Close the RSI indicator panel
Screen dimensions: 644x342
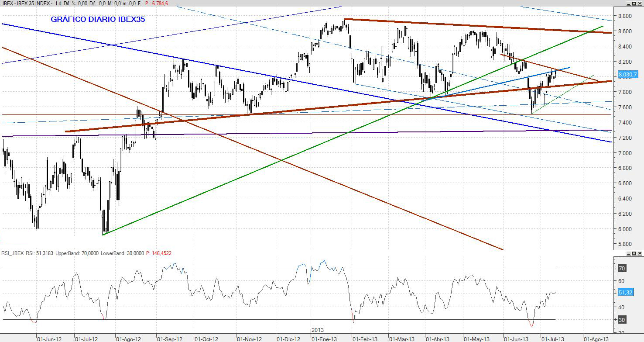[640, 253]
